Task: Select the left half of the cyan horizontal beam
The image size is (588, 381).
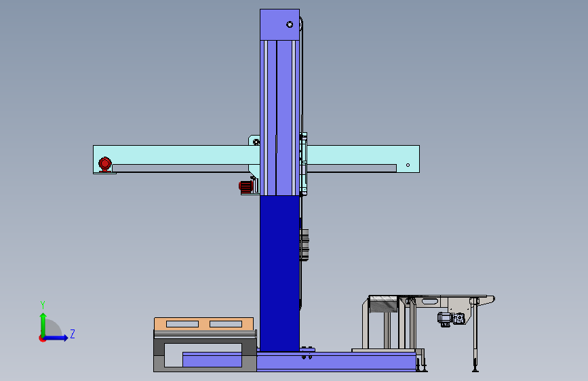Action: 176,155
